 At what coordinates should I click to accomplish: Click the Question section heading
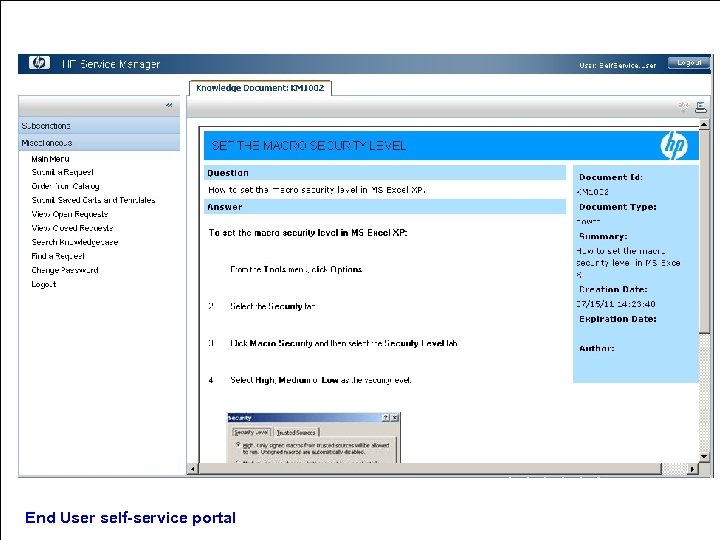tap(228, 173)
